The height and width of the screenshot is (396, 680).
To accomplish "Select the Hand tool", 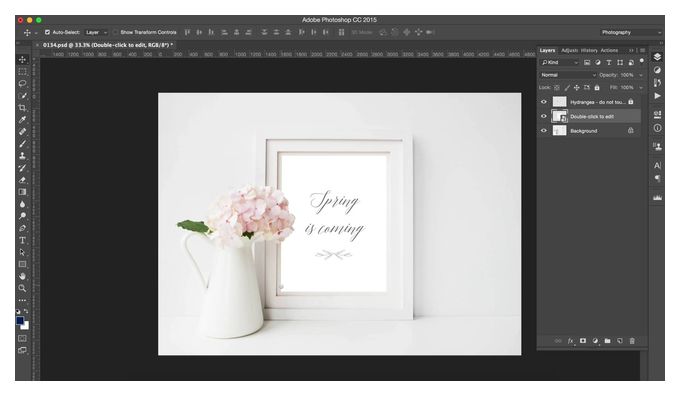I will tap(23, 276).
